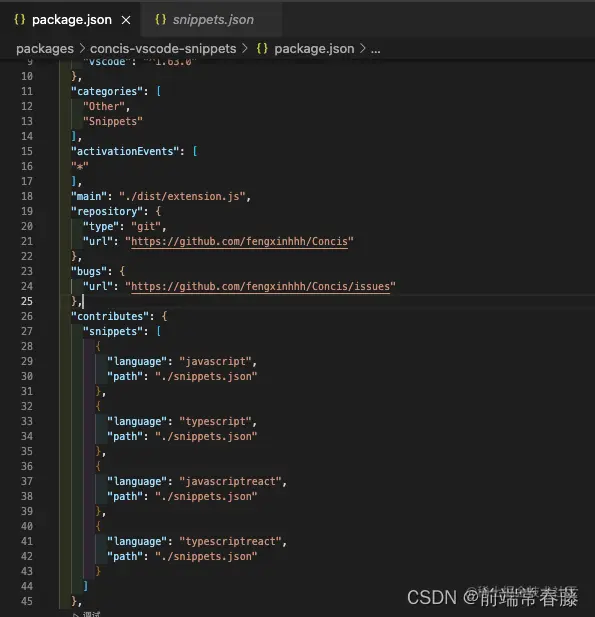Image resolution: width=595 pixels, height=617 pixels.
Task: Click the "Snippets" string value
Action: 113,121
